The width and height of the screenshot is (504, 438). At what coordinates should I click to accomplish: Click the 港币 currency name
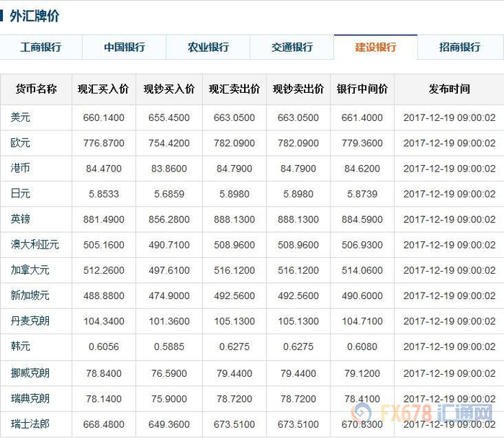coord(20,168)
